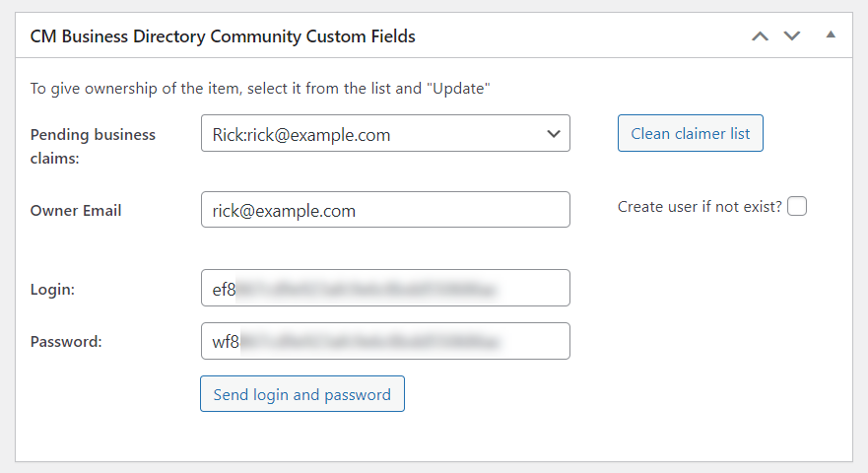Viewport: 868px width, 473px height.
Task: Click the "Create user if not exist?" label
Action: [x=699, y=207]
